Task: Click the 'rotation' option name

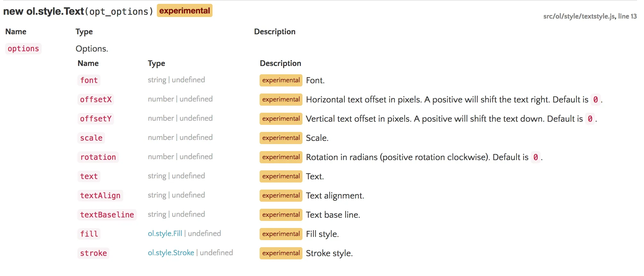Action: 98,157
